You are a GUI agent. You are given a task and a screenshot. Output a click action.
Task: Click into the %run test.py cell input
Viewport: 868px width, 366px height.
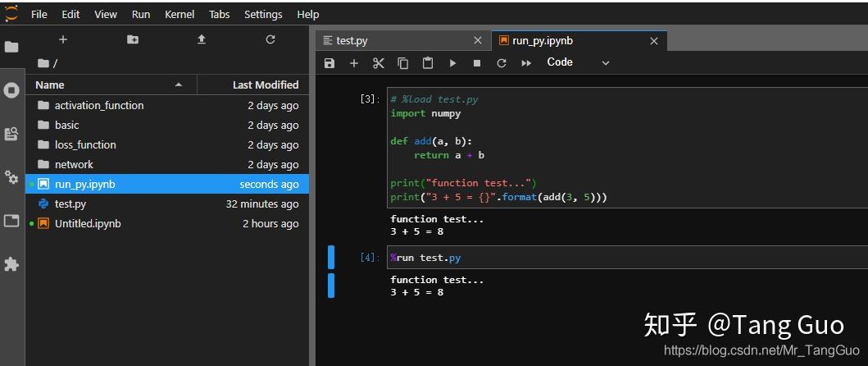click(627, 258)
